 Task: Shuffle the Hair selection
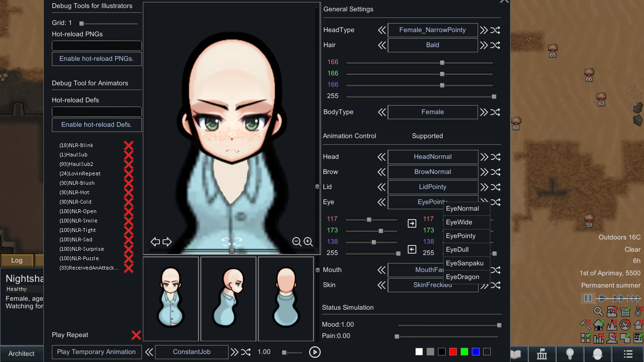click(x=495, y=45)
